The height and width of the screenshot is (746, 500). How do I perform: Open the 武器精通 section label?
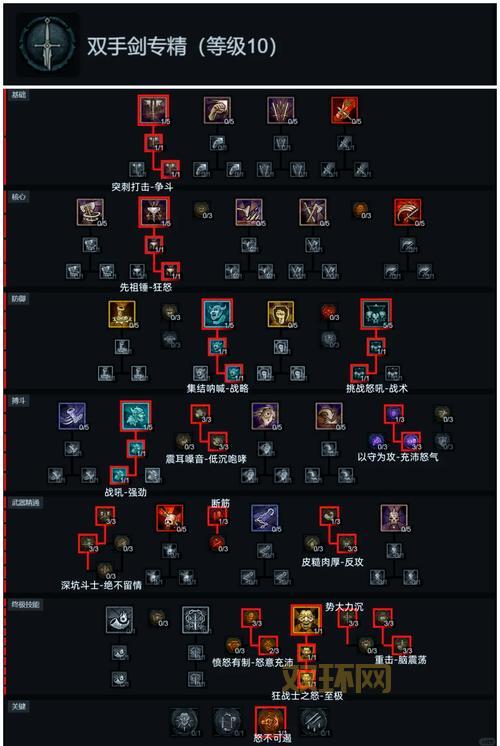tap(26, 502)
